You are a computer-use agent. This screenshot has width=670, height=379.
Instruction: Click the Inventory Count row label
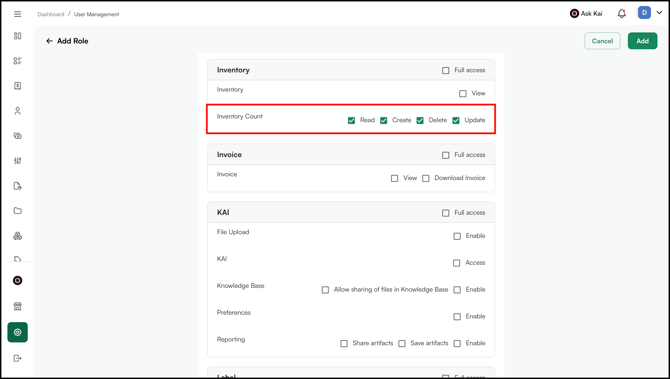click(x=240, y=116)
